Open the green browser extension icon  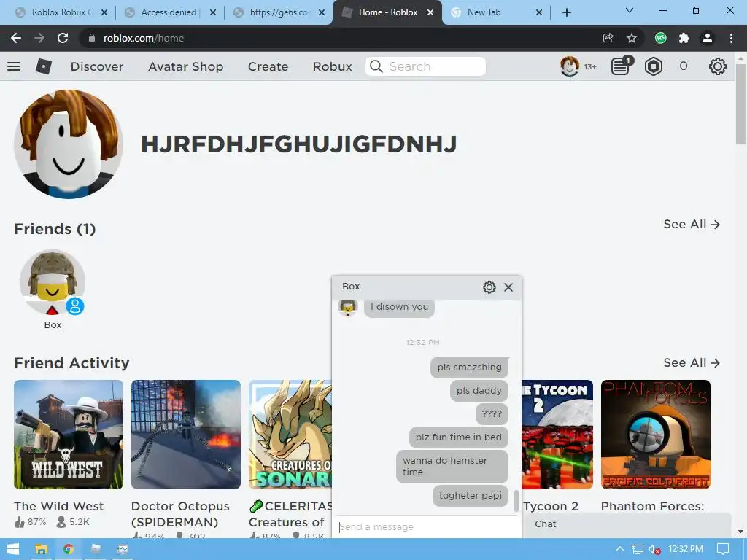[661, 38]
